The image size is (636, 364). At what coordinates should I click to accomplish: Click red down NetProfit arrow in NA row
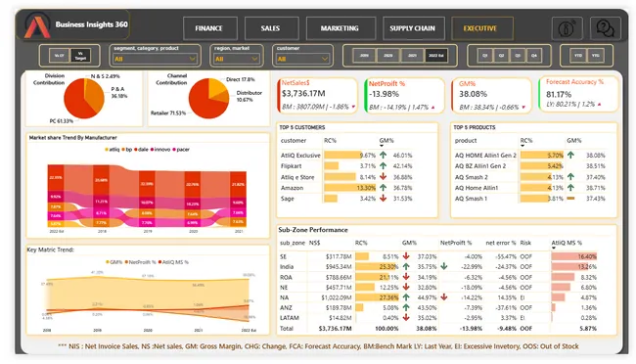444,297
